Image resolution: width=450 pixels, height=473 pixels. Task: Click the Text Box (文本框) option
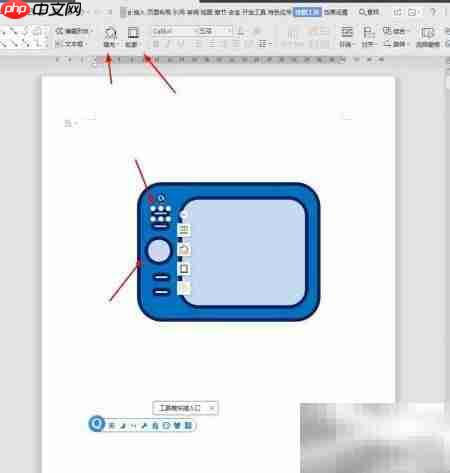click(x=71, y=44)
